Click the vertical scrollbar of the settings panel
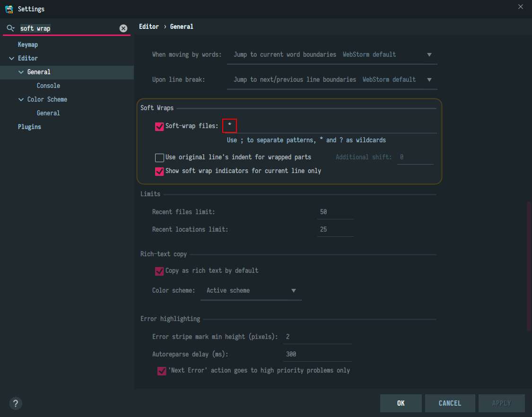 pyautogui.click(x=529, y=266)
